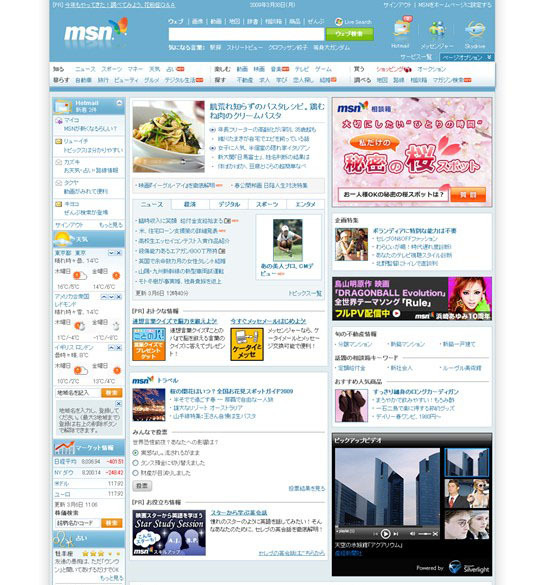Open the Star Study Session banner

pyautogui.click(x=169, y=532)
